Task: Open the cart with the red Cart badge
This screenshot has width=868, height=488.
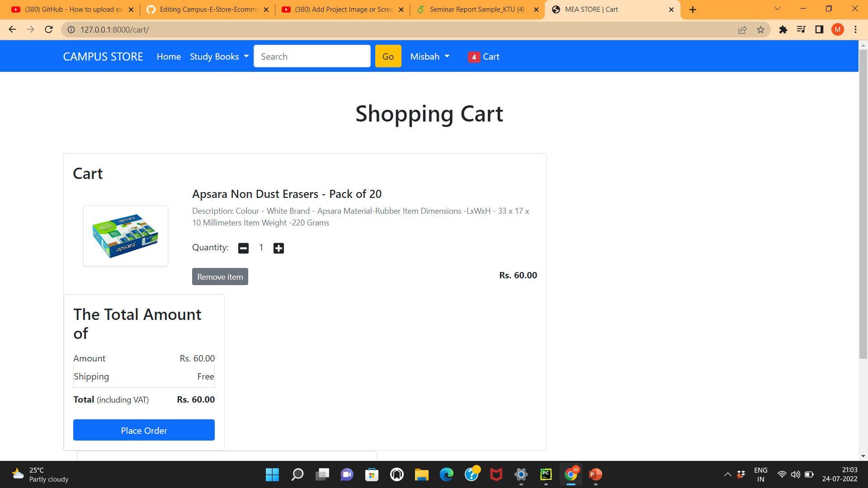Action: [x=484, y=56]
